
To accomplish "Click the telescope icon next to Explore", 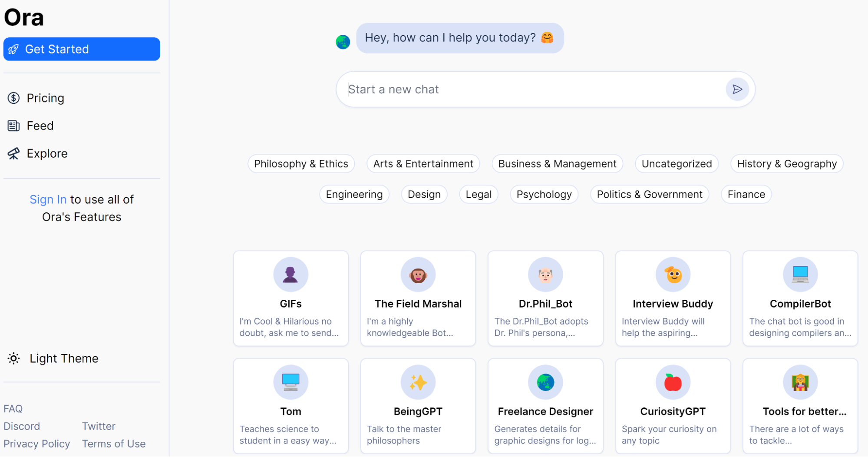I will click(13, 153).
